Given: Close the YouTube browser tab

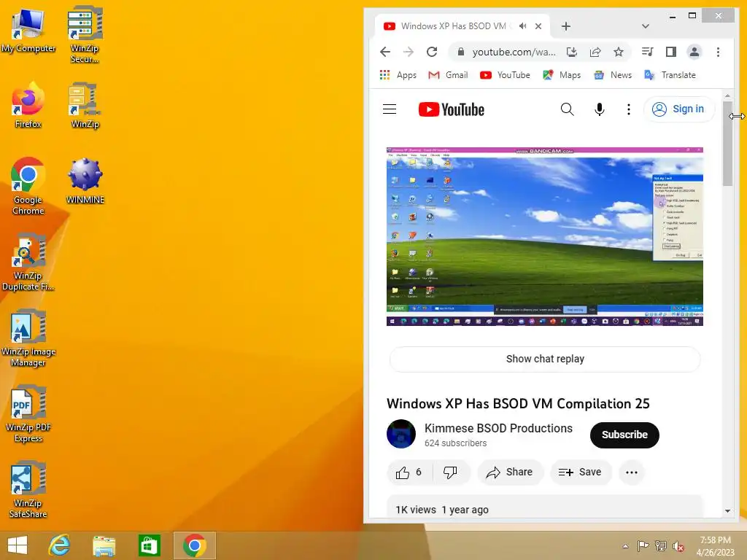Looking at the screenshot, I should pos(538,26).
